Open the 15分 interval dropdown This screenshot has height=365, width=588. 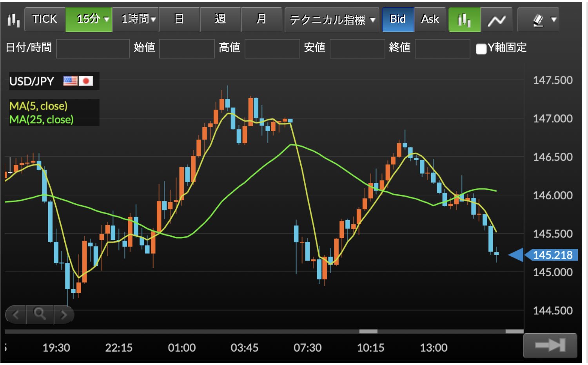point(89,19)
